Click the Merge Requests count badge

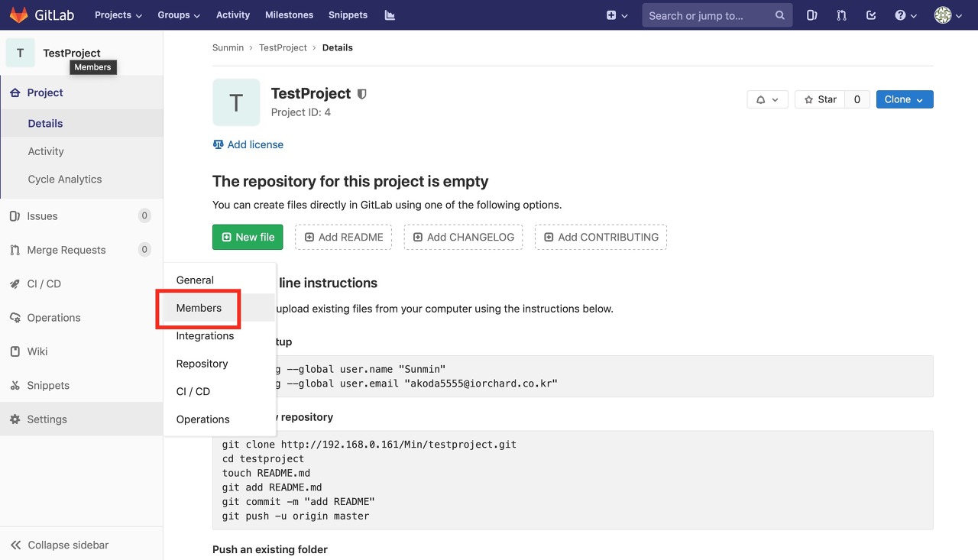pyautogui.click(x=144, y=249)
